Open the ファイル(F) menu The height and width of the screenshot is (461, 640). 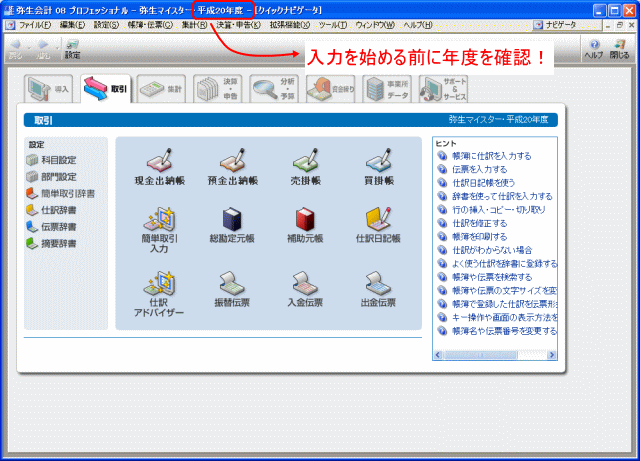[x=35, y=25]
